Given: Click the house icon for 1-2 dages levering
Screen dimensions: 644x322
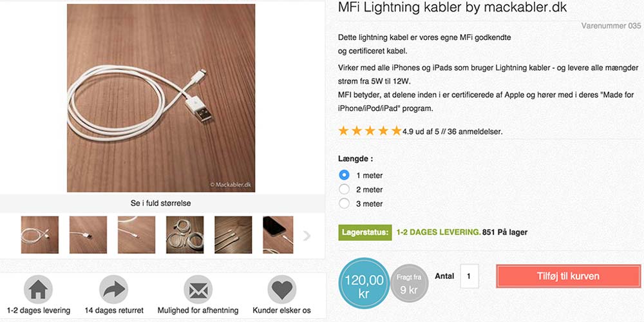Looking at the screenshot, I should click(38, 290).
